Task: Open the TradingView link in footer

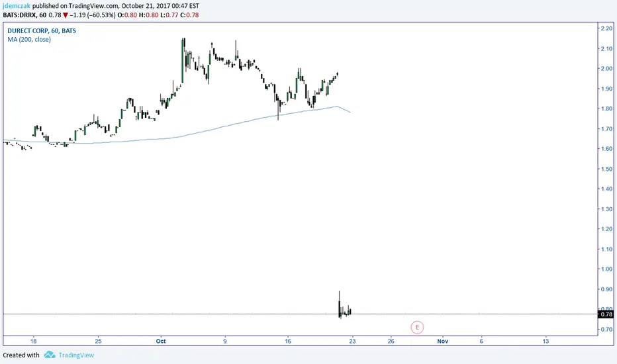Action: pos(76,355)
